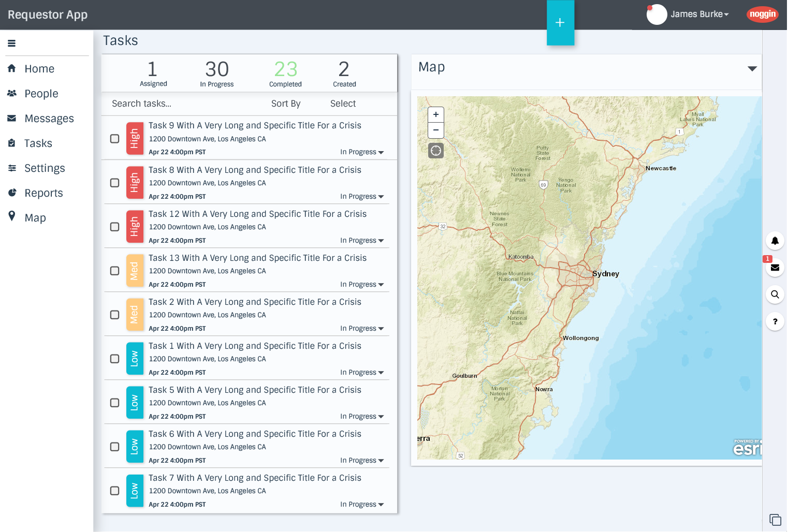Screen dimensions: 788x532
Task: Check the Task 13 checkbox
Action: point(115,271)
